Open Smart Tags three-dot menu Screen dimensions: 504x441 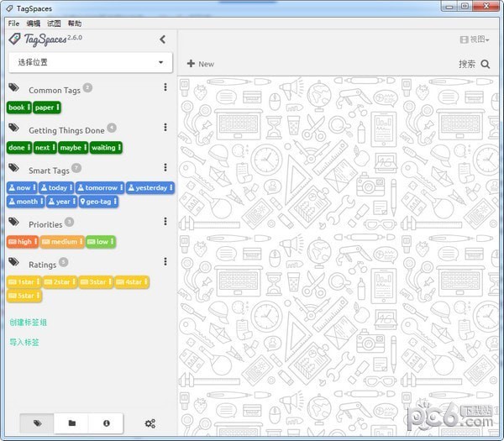(x=165, y=168)
